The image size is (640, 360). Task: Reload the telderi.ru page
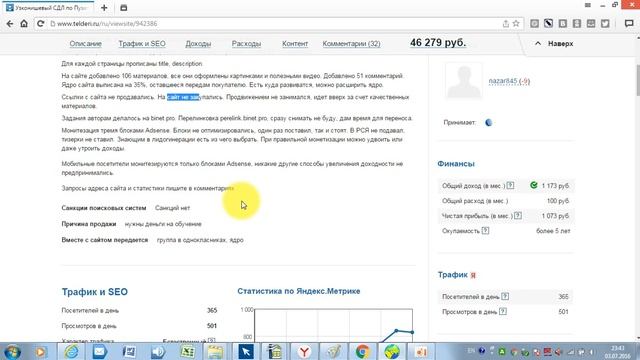pos(40,24)
